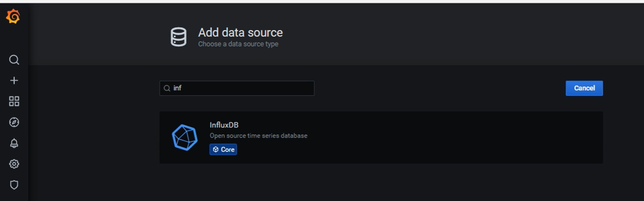This screenshot has height=201, width=644.
Task: Open Alerting via the bell icon
Action: (x=14, y=143)
